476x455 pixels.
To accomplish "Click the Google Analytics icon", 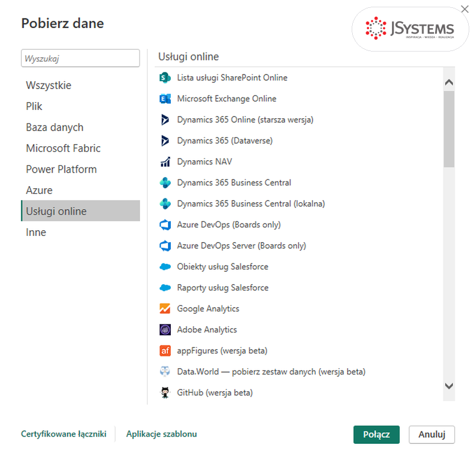I will tap(165, 309).
